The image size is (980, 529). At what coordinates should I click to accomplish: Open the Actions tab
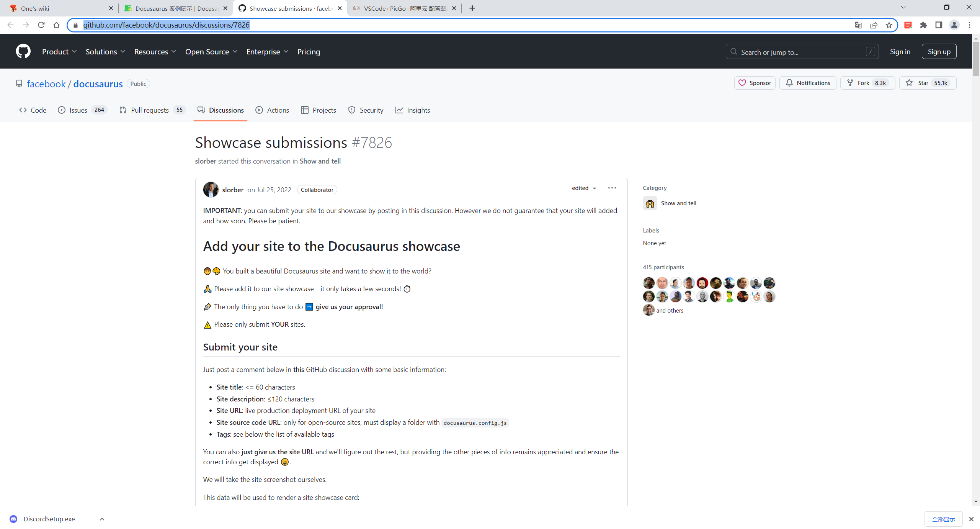click(x=272, y=110)
